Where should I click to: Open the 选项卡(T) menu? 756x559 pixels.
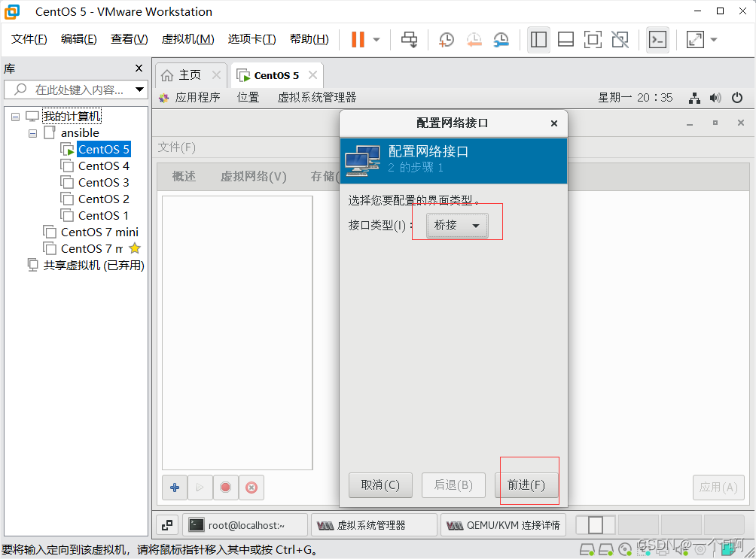[251, 39]
